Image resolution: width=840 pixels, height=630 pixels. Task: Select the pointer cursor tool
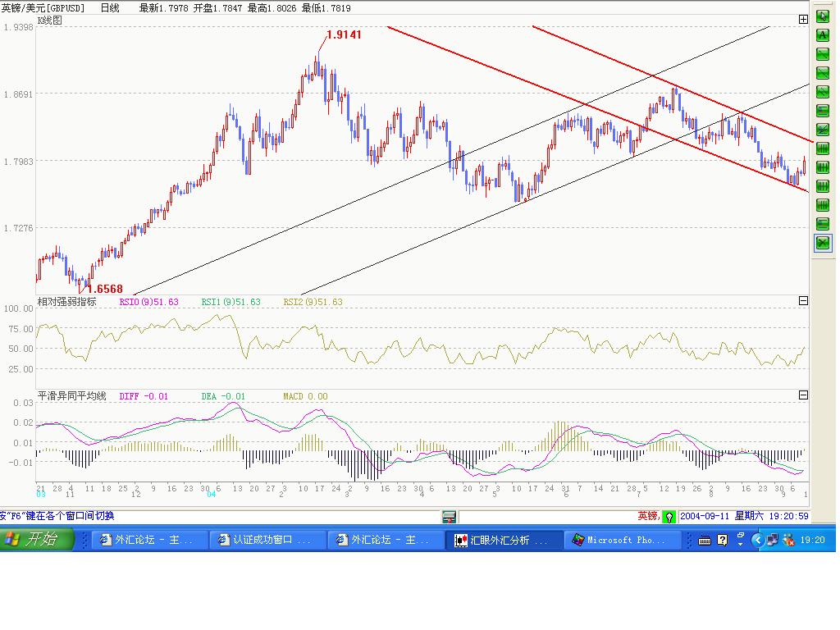(822, 16)
